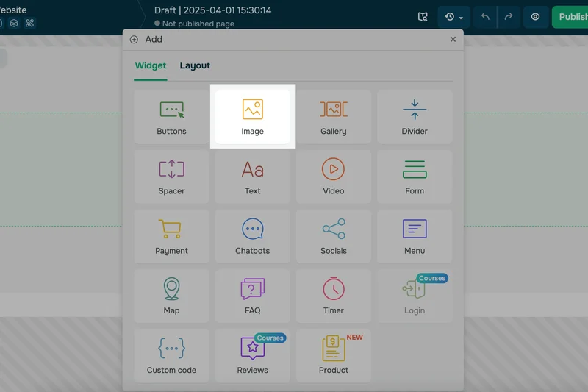Insert the FAQ widget
Image resolution: width=588 pixels, height=392 pixels.
pyautogui.click(x=252, y=296)
